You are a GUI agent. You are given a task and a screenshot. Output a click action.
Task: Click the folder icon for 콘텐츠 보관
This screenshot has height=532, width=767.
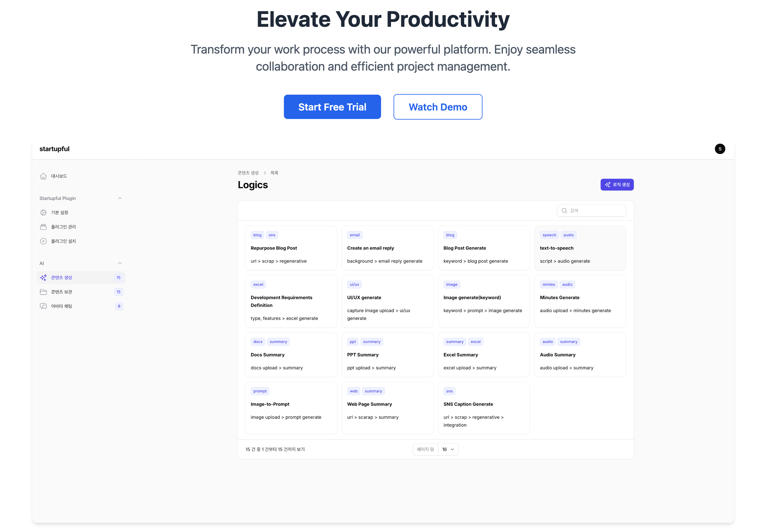click(43, 292)
